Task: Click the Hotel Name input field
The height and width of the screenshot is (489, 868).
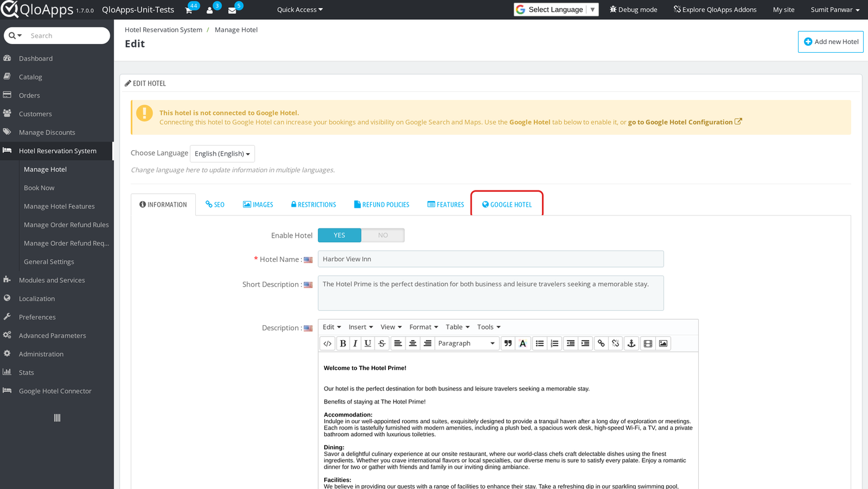Action: point(490,259)
